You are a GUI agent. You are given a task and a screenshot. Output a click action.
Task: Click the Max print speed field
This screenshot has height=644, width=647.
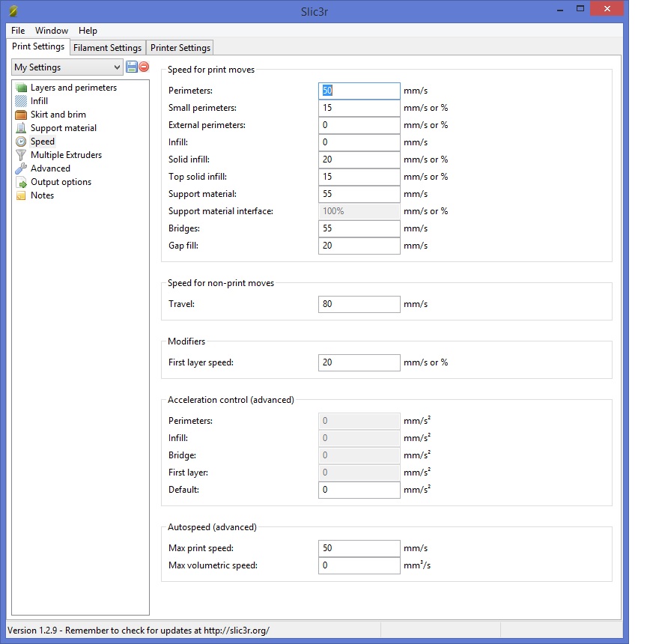pos(359,548)
